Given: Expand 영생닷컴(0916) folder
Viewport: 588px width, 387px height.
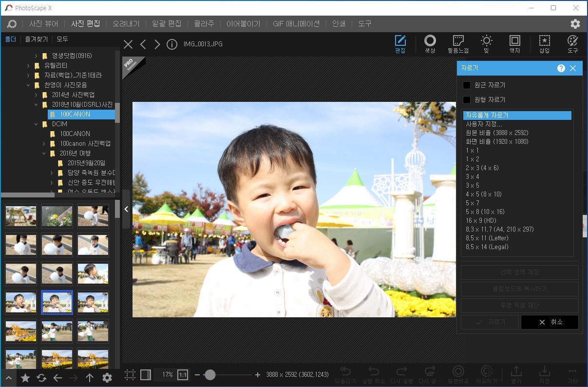Looking at the screenshot, I should point(36,56).
